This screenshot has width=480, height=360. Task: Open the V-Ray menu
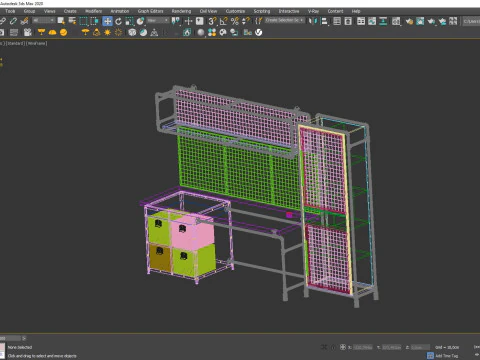click(x=313, y=11)
